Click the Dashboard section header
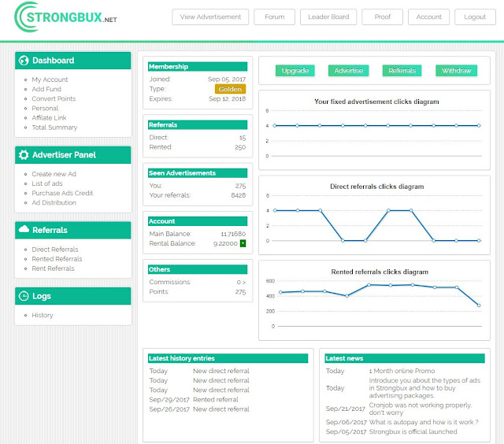The image size is (504, 444). click(x=73, y=61)
